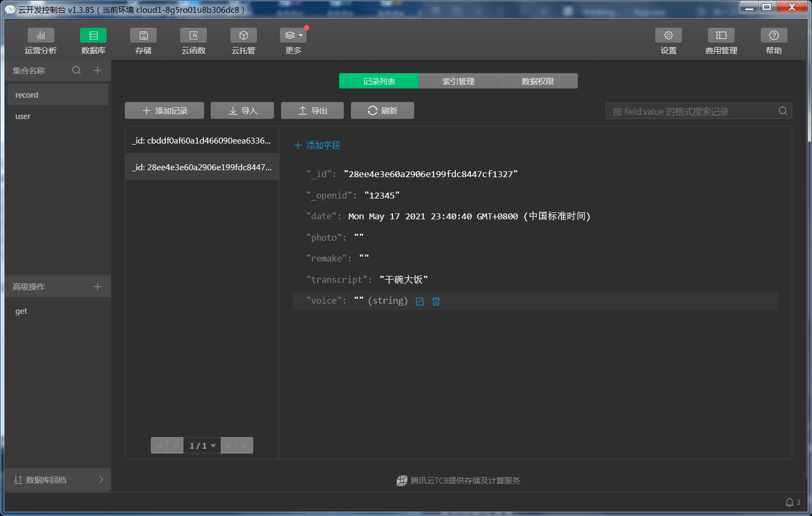Click the 高级操作 section header
This screenshot has width=812, height=516.
tap(29, 287)
